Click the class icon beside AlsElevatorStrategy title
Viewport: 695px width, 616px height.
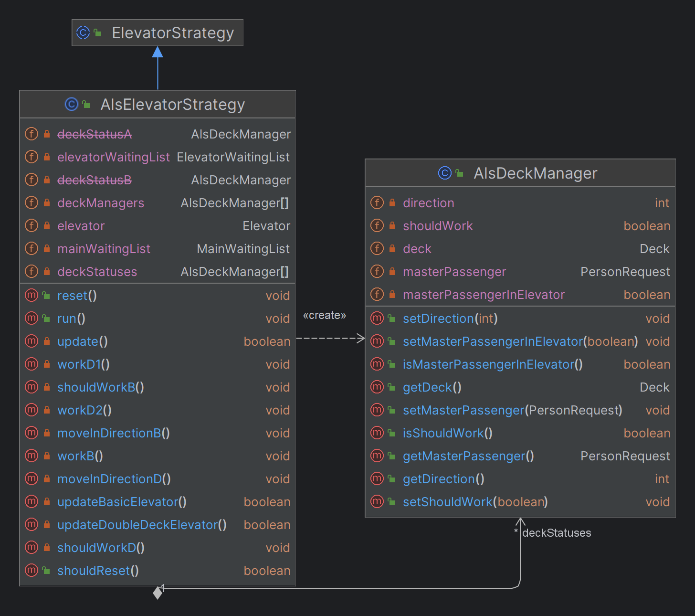click(72, 104)
